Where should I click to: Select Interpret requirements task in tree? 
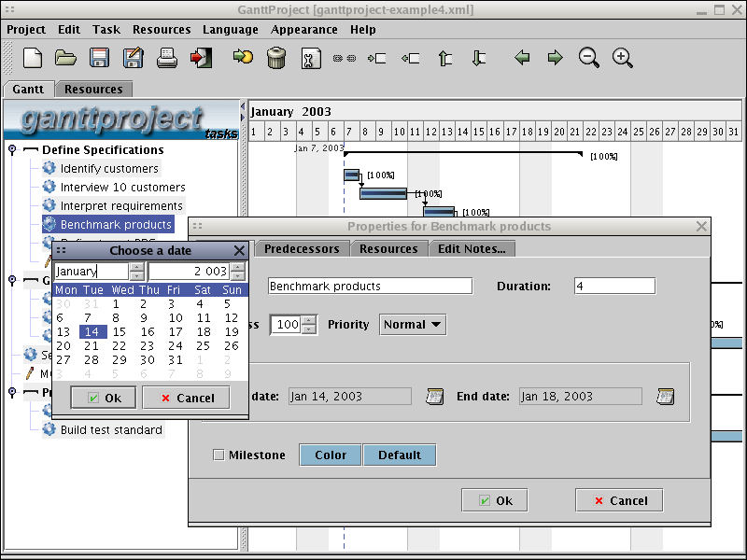(121, 205)
